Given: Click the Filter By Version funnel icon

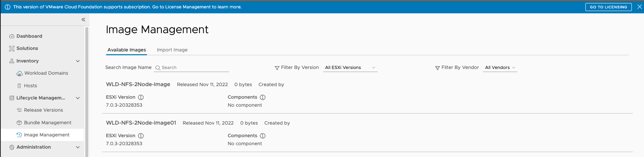Looking at the screenshot, I should click(277, 68).
